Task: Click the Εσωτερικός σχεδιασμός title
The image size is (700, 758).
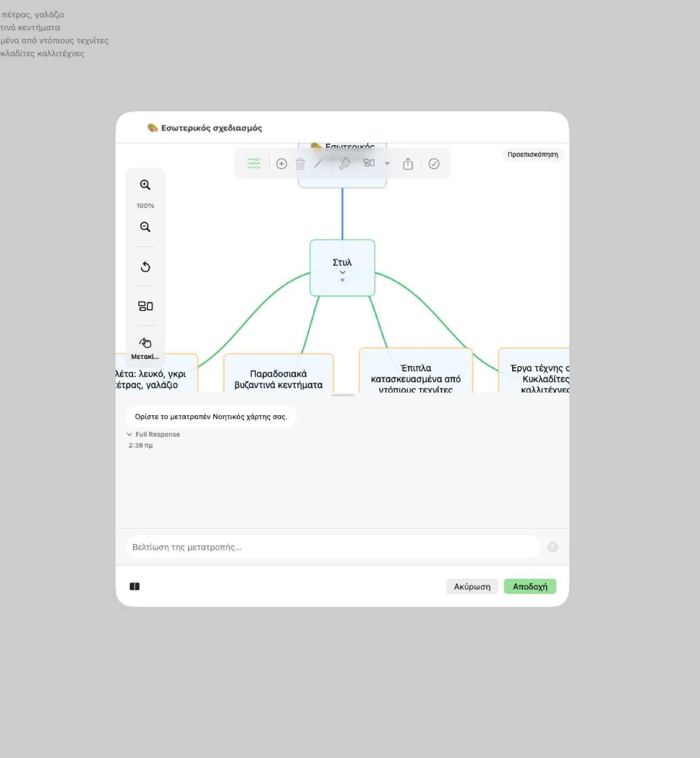Action: [x=212, y=128]
